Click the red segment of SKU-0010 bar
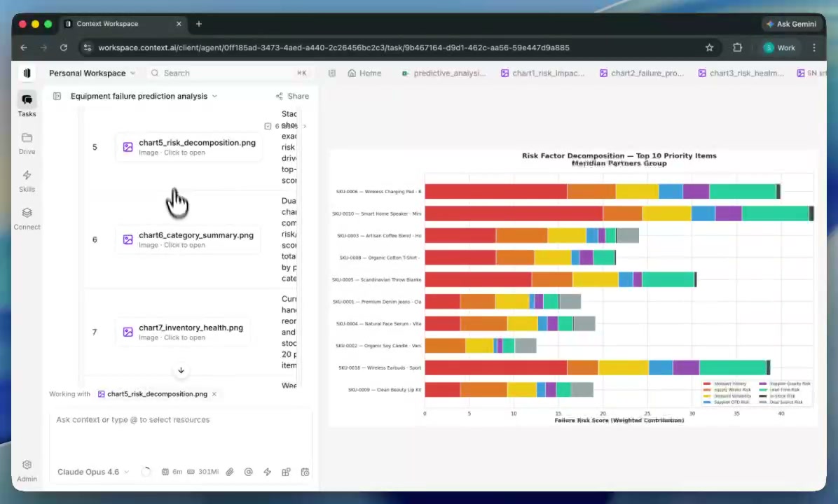 pos(514,213)
